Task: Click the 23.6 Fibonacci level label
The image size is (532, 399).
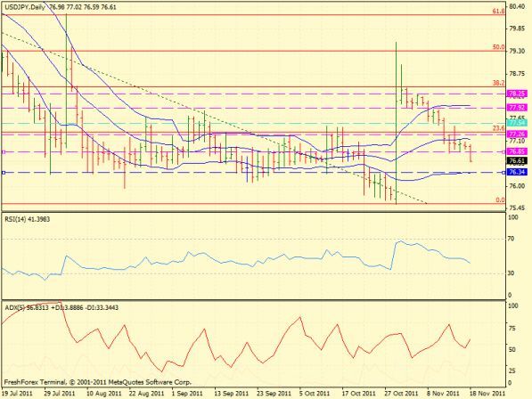Action: coord(498,128)
